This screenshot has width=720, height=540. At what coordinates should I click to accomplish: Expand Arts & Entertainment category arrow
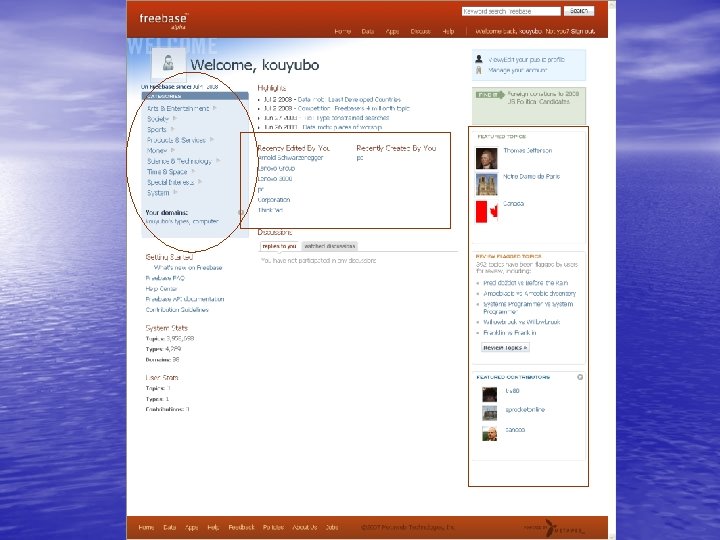pyautogui.click(x=214, y=108)
